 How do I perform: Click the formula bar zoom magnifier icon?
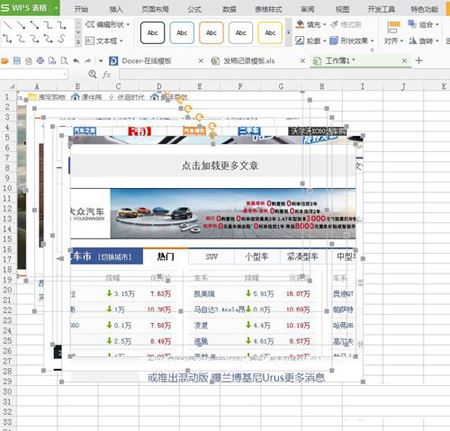92,74
